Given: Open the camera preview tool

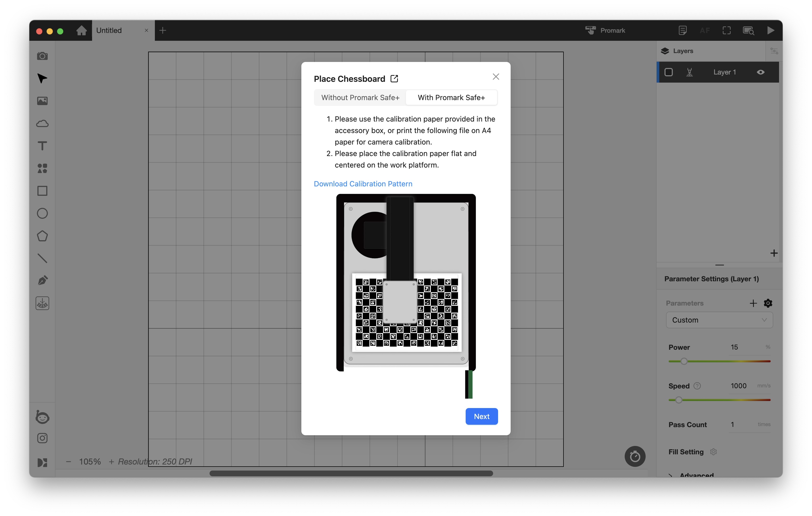Looking at the screenshot, I should (x=42, y=56).
